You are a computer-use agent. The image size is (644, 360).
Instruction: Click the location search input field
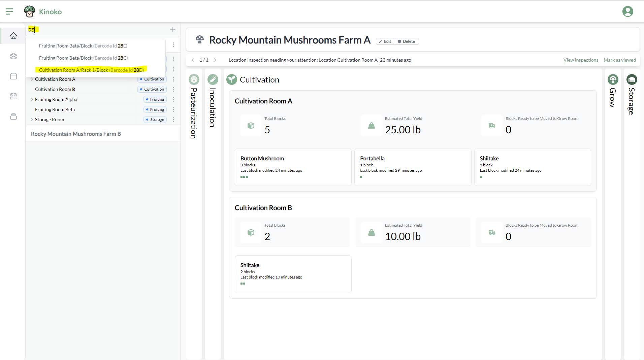(98, 30)
